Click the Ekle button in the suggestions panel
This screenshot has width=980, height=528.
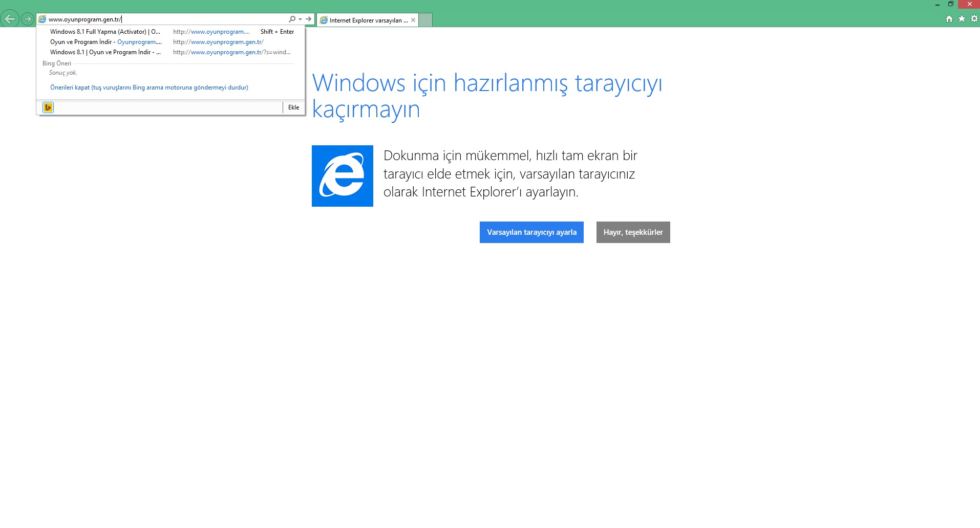[x=293, y=107]
